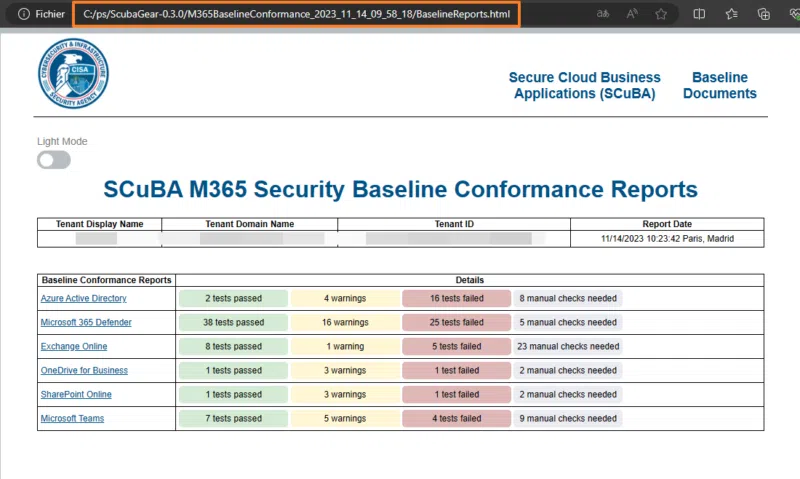800x479 pixels.
Task: Toggle the Light Mode switch
Action: pos(54,160)
